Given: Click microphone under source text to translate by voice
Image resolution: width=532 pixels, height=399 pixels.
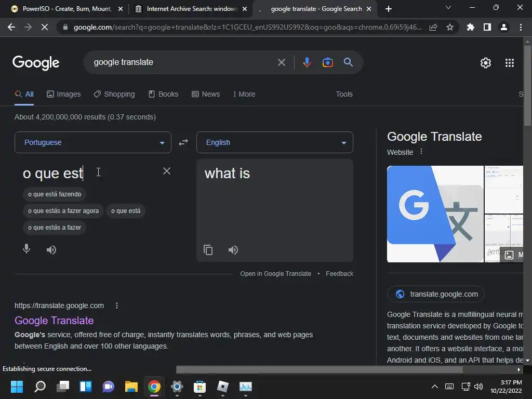Looking at the screenshot, I should [x=26, y=249].
